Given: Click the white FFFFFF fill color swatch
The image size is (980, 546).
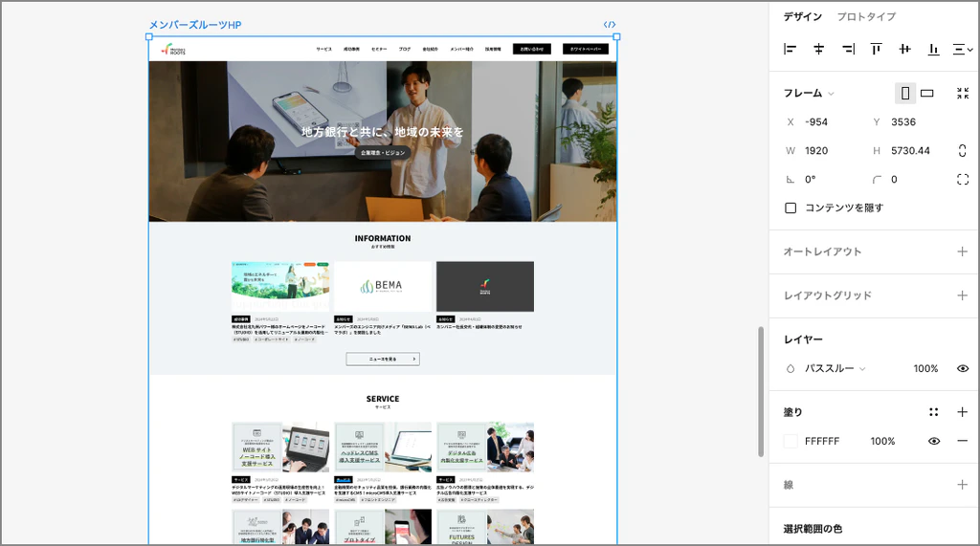Looking at the screenshot, I should [791, 441].
